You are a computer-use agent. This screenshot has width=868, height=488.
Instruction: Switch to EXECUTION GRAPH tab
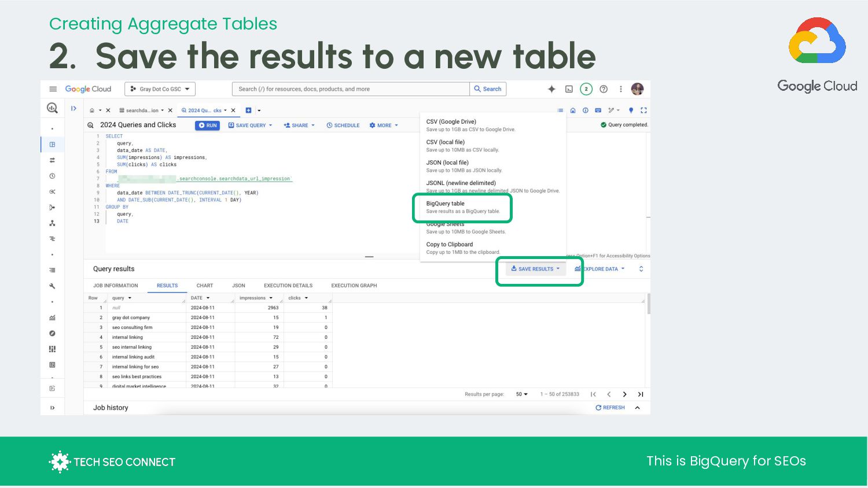[x=354, y=286]
